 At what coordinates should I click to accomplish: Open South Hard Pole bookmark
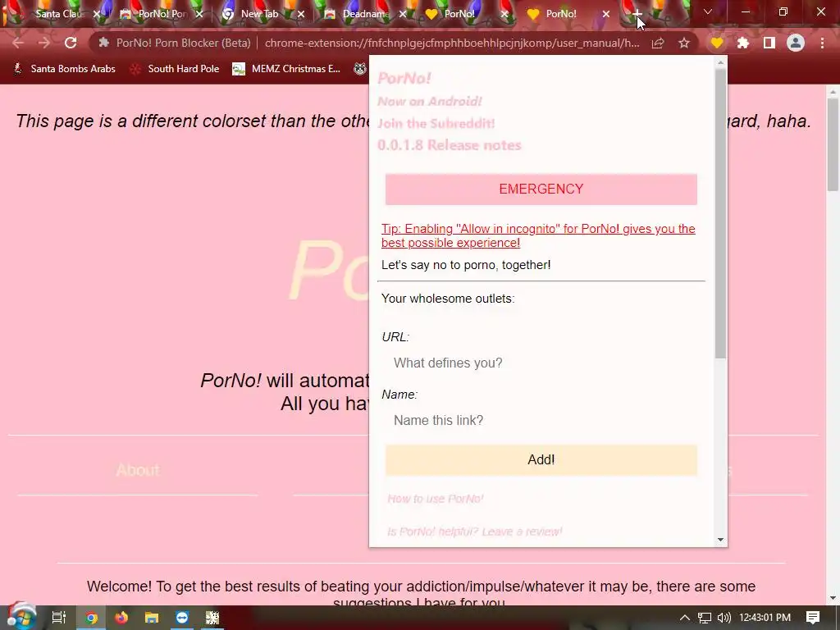(x=175, y=69)
